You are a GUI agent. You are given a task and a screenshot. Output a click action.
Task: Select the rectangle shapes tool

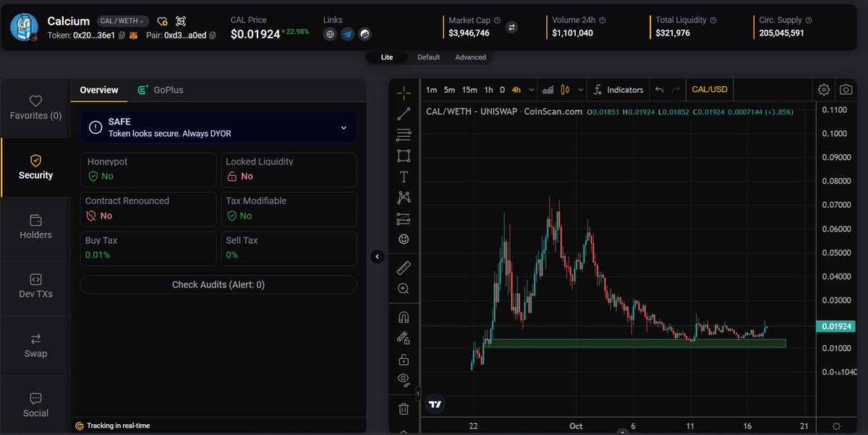(404, 156)
